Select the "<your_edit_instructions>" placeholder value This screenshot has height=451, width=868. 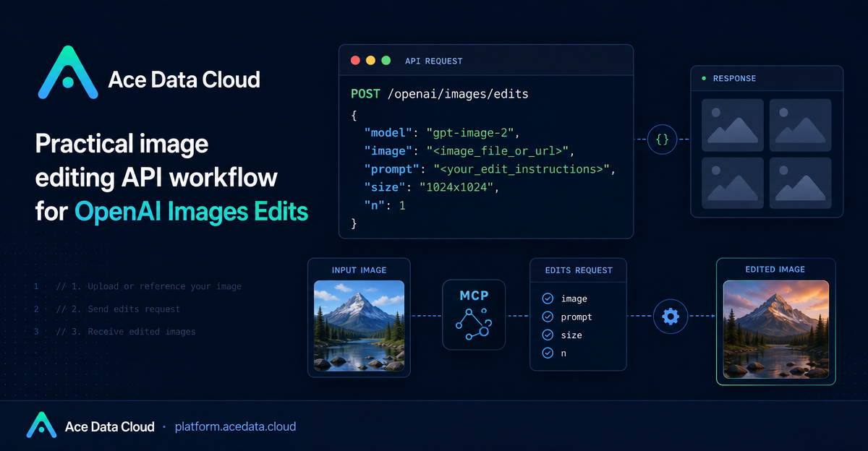click(x=522, y=170)
